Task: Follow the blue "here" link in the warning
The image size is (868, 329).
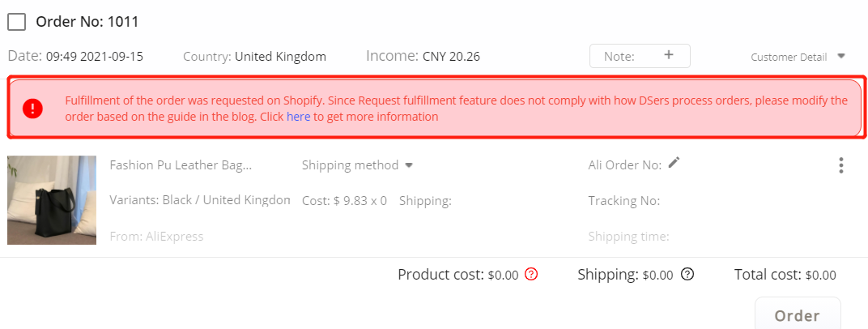Action: (298, 117)
